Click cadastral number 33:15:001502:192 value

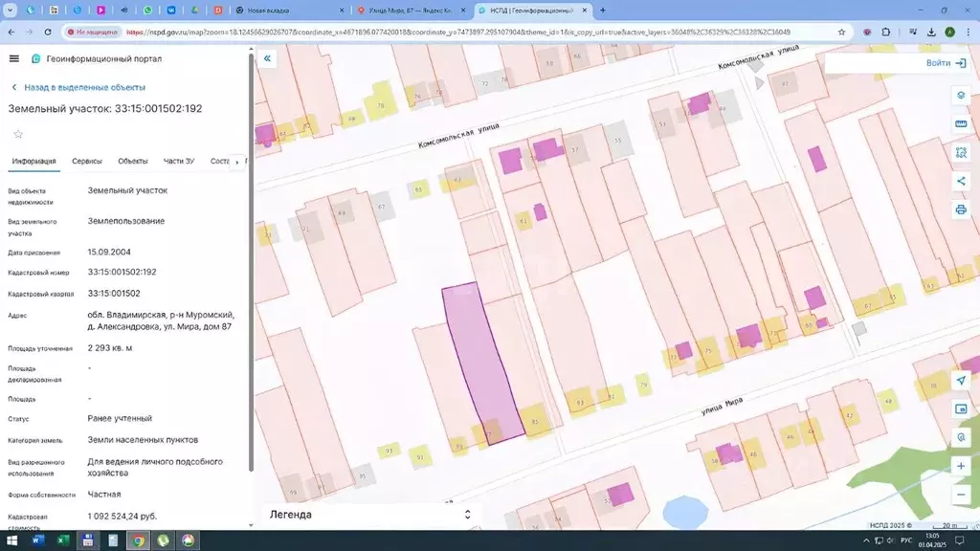[122, 273]
